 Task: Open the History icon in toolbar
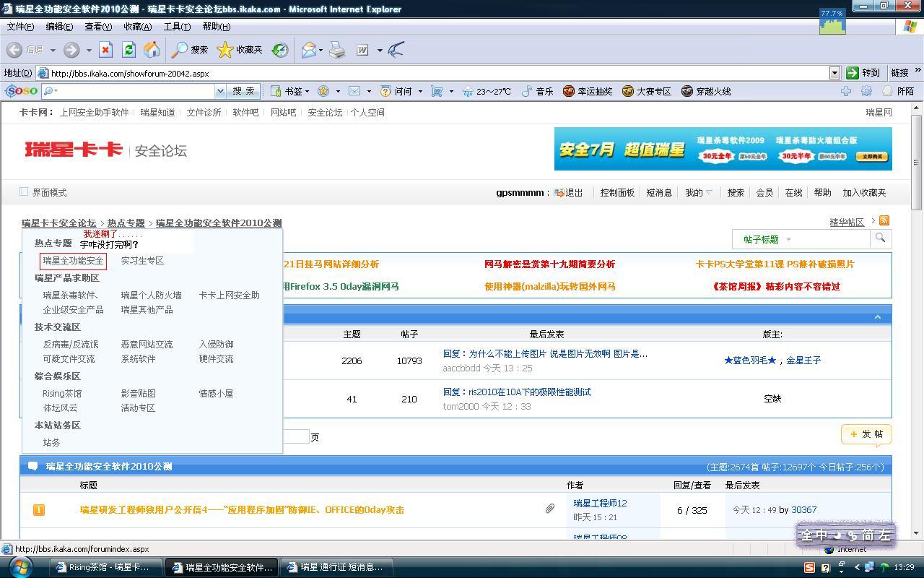[280, 50]
